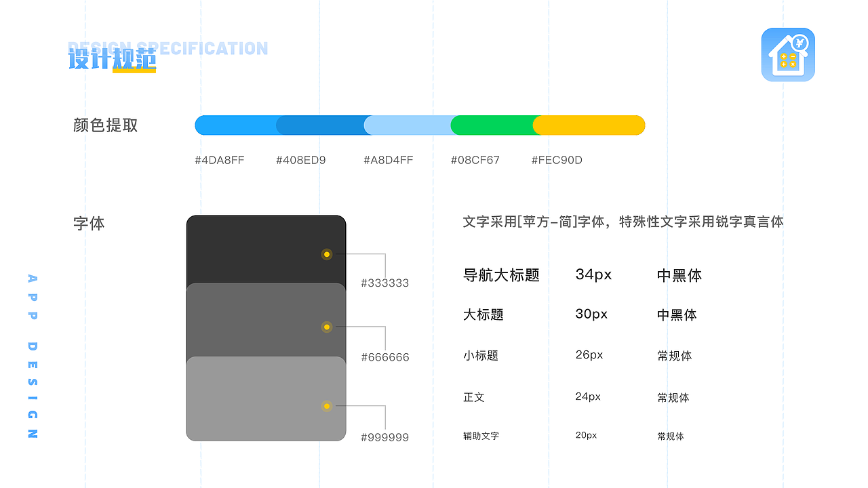Toggle the #FEC90D yellow color pill
The width and height of the screenshot is (868, 488).
click(589, 125)
